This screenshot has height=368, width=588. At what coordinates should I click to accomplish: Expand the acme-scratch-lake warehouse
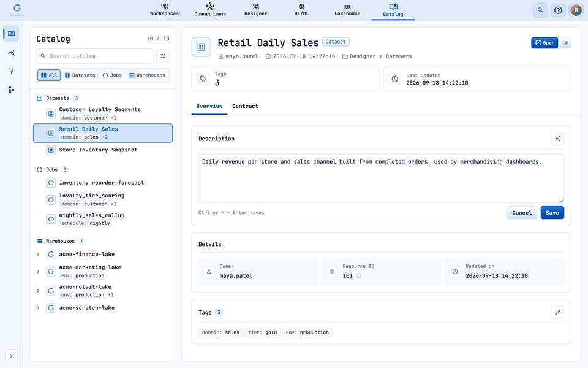coord(38,308)
